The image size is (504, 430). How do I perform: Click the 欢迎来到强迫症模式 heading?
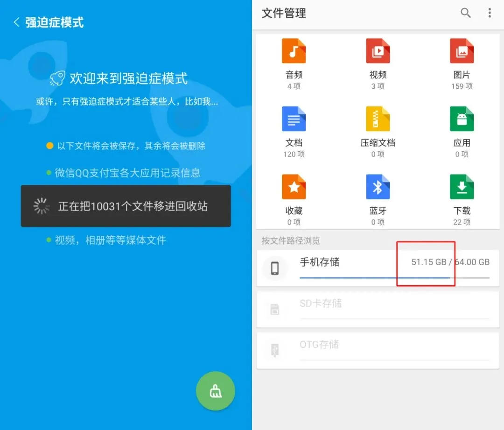pos(129,78)
